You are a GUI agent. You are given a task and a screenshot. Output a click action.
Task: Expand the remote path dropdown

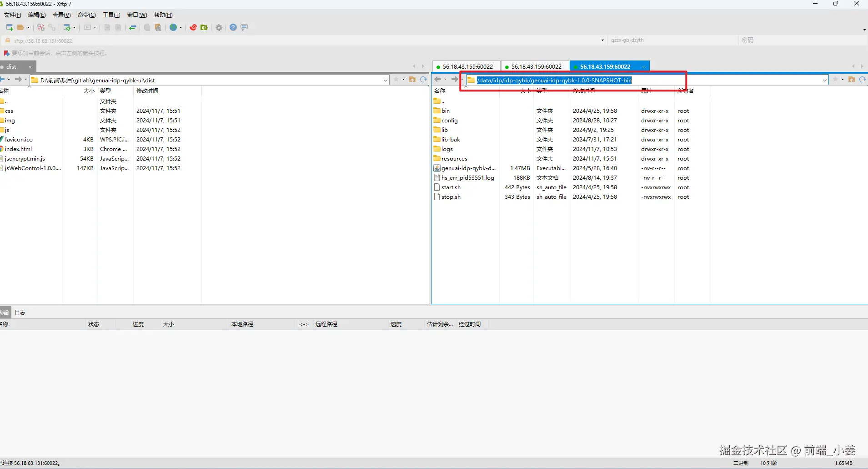[x=825, y=80]
